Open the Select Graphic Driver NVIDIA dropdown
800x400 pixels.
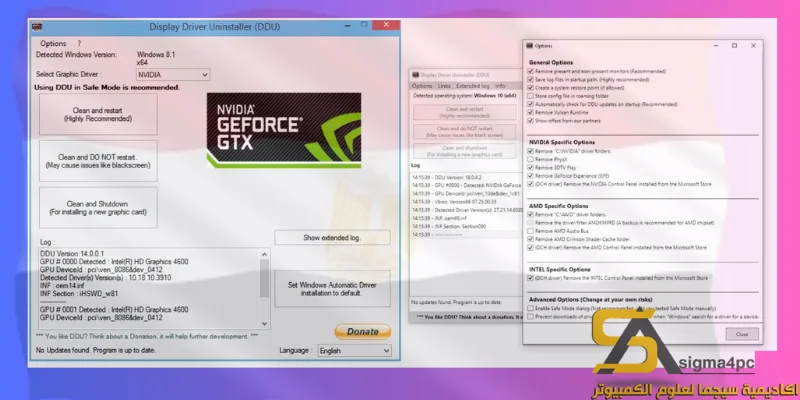[x=173, y=75]
